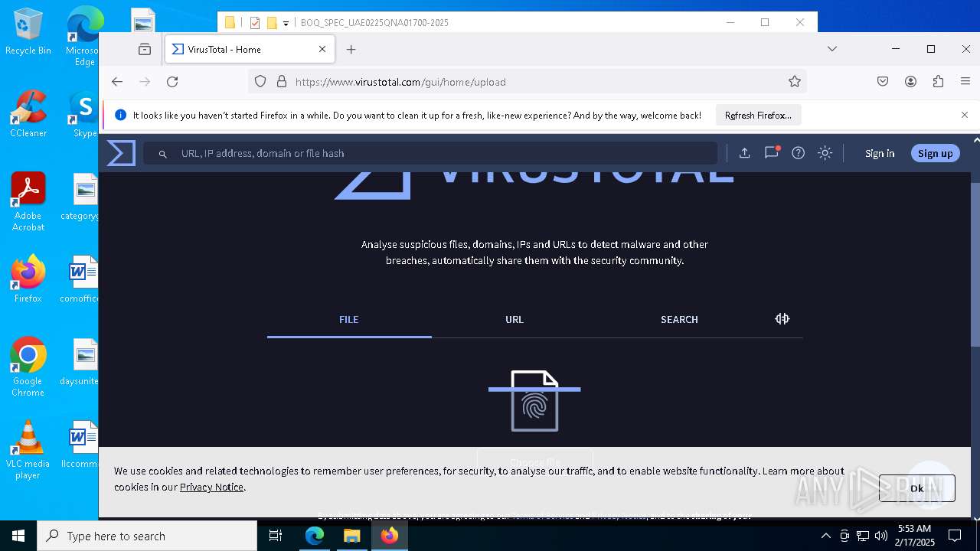Dismiss the Firefox notification bar
980x551 pixels.
coord(965,115)
